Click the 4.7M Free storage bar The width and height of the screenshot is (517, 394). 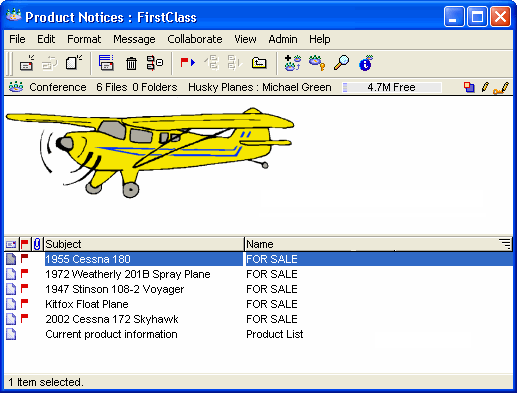tap(392, 87)
